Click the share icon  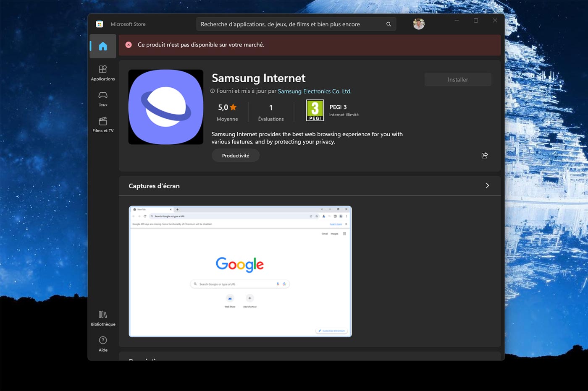pyautogui.click(x=485, y=155)
